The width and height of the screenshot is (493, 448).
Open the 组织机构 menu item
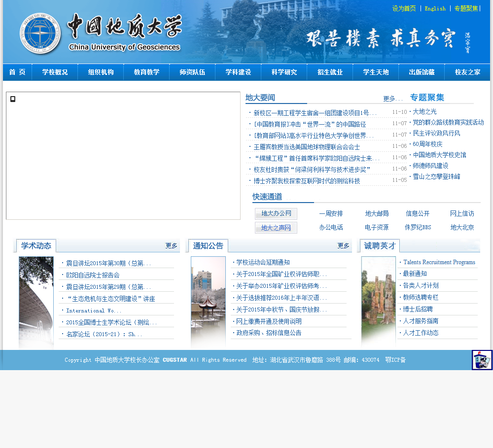coord(101,72)
